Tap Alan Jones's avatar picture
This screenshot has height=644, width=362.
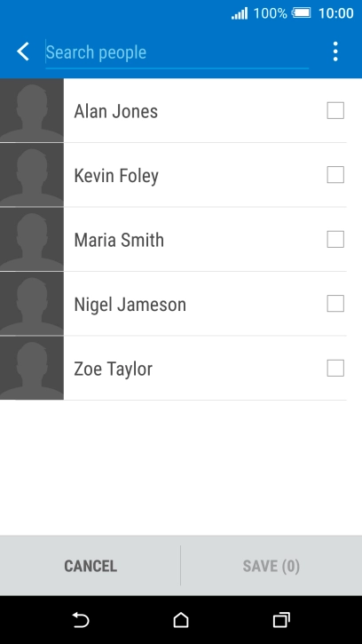tap(32, 110)
